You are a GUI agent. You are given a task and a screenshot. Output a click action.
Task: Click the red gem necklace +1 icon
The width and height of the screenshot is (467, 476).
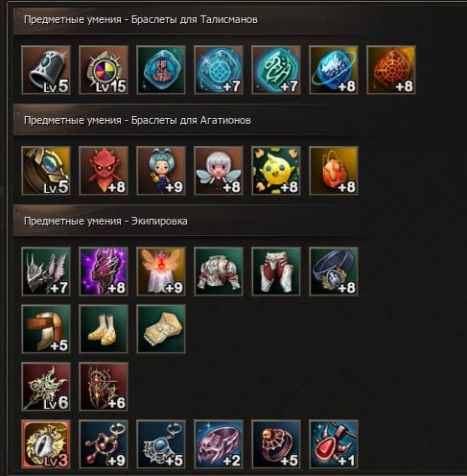334,444
